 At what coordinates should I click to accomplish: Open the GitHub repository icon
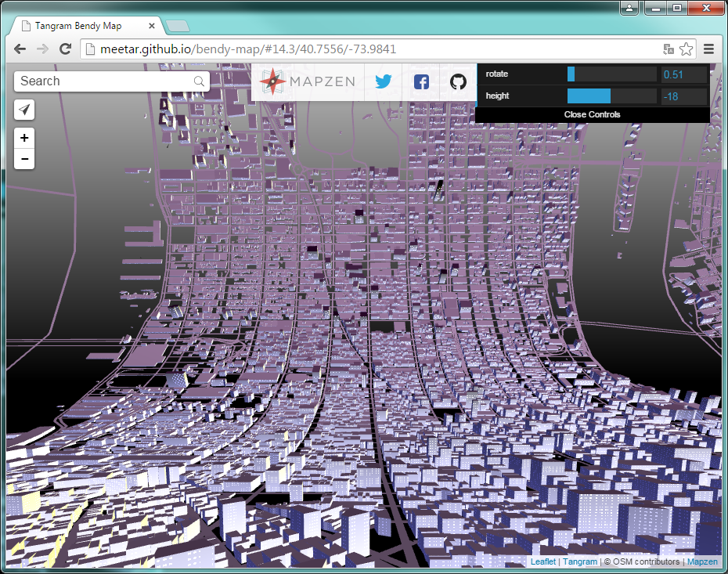pyautogui.click(x=459, y=81)
